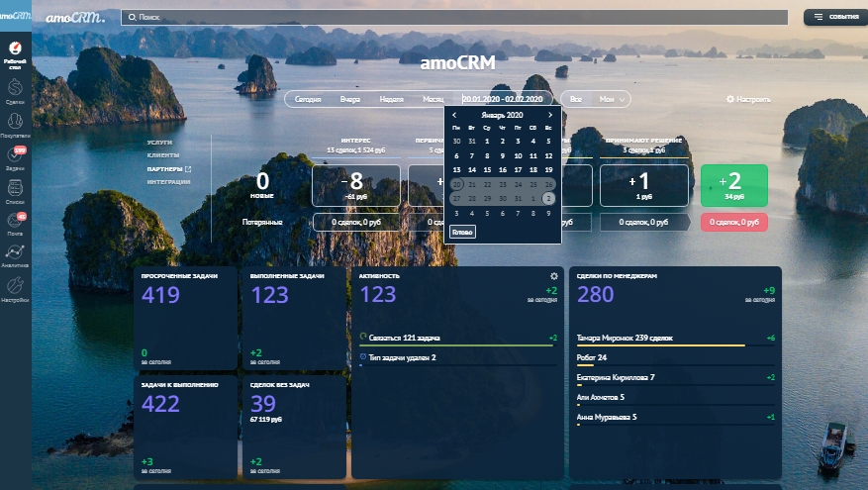868x490 pixels.
Task: Click the Настроить dashboard link
Action: pyautogui.click(x=748, y=99)
